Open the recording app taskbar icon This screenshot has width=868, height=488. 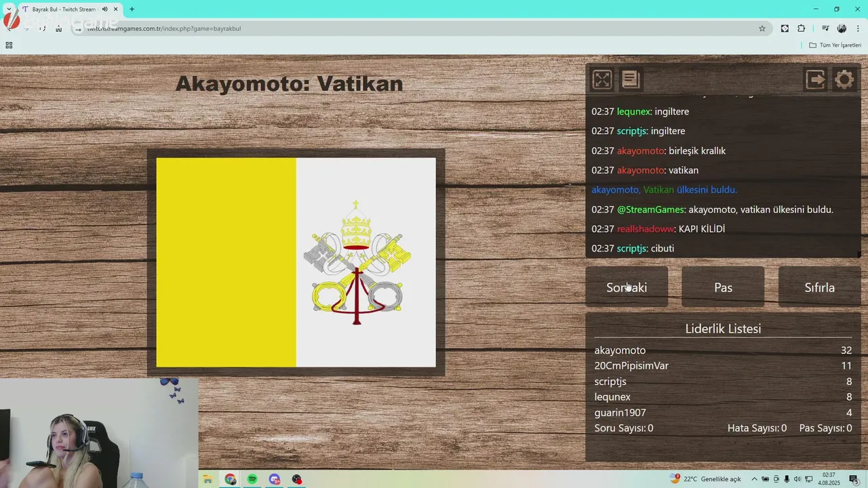[297, 479]
